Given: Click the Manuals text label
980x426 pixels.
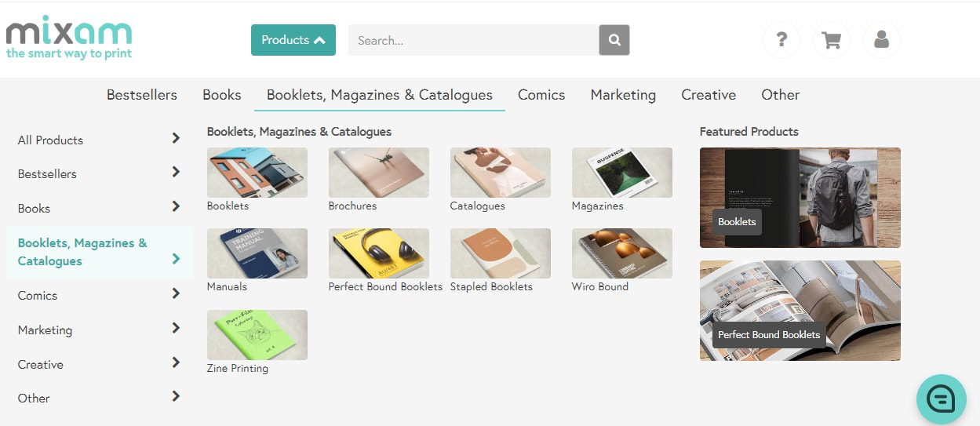Looking at the screenshot, I should point(227,286).
